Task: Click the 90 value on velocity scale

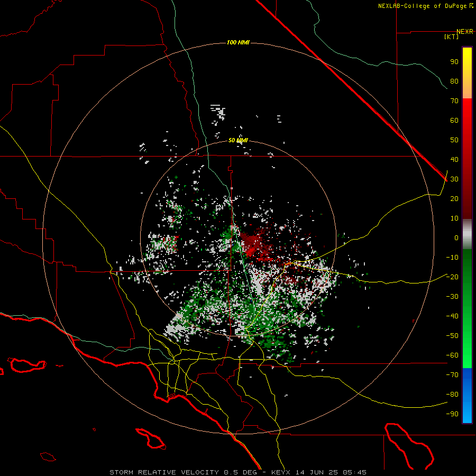Action: [454, 62]
